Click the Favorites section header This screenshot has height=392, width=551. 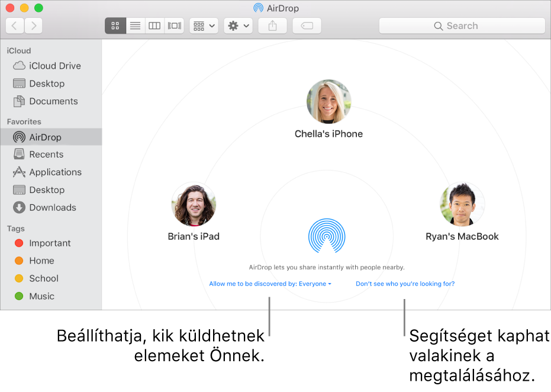[24, 121]
